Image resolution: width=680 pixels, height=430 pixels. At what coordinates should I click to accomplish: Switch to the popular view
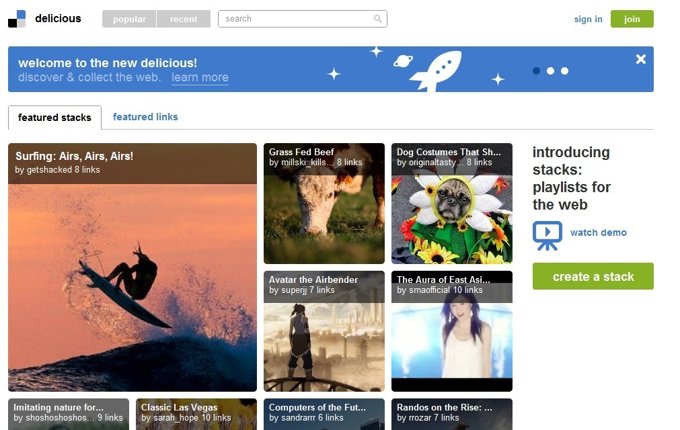(x=129, y=19)
